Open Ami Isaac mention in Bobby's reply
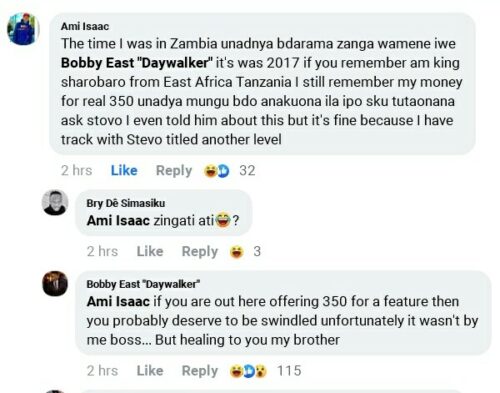 pyautogui.click(x=118, y=301)
